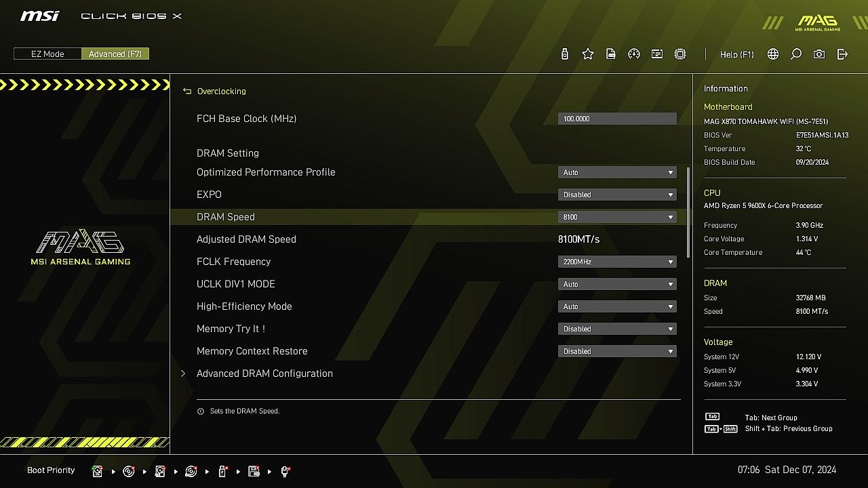Select the DRAM Speed row label

click(x=226, y=217)
